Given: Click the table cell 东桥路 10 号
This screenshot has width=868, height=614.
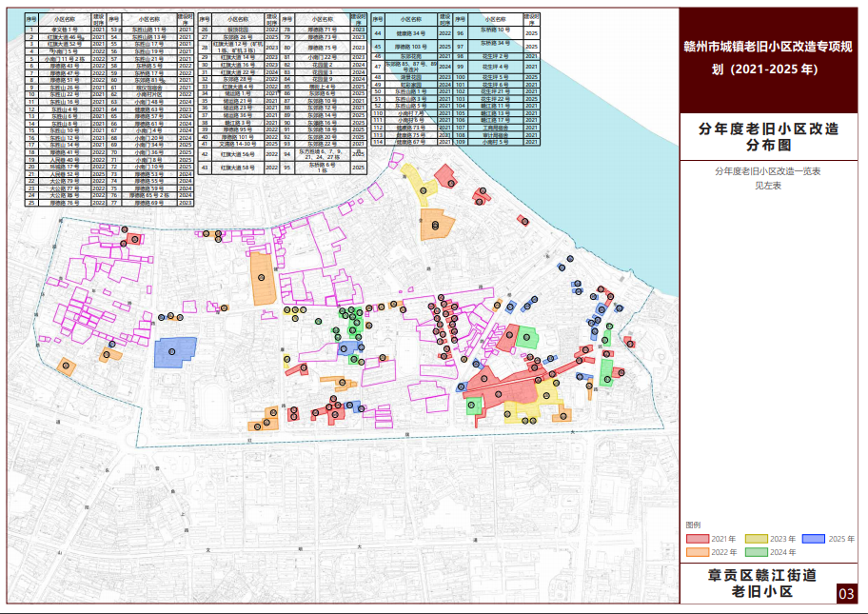Looking at the screenshot, I should pyautogui.click(x=496, y=30).
